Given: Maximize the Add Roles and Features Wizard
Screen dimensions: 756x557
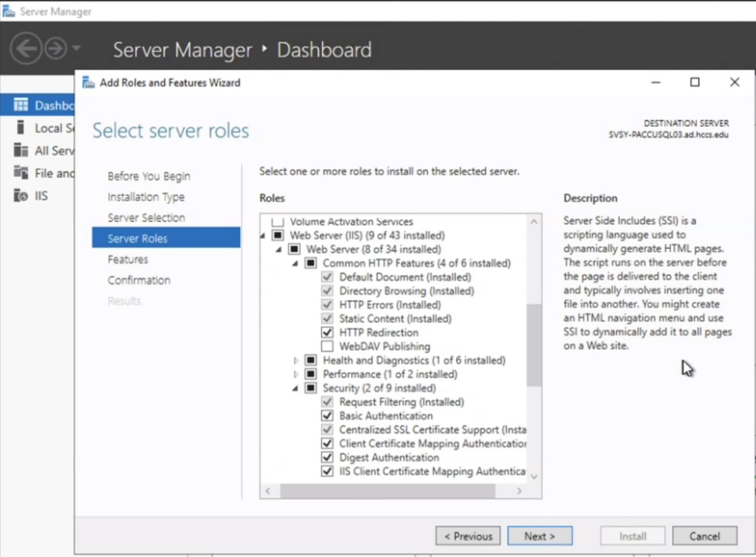Looking at the screenshot, I should (x=695, y=83).
